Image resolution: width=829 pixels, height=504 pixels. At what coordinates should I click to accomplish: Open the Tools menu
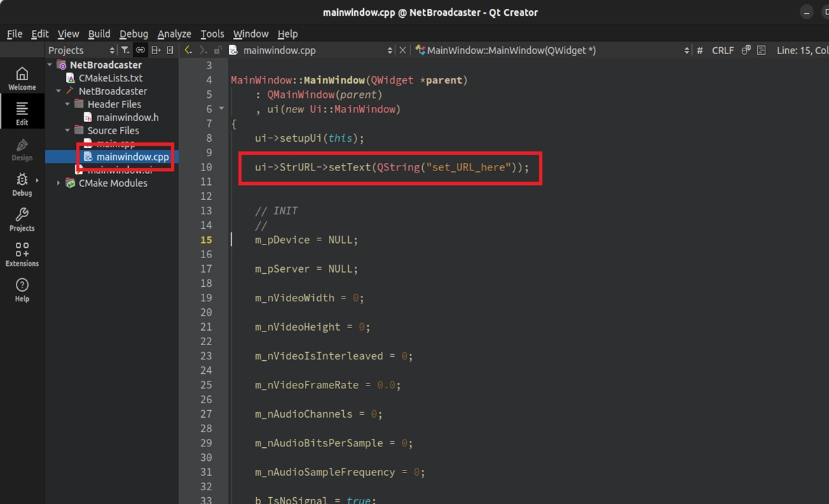pos(212,34)
